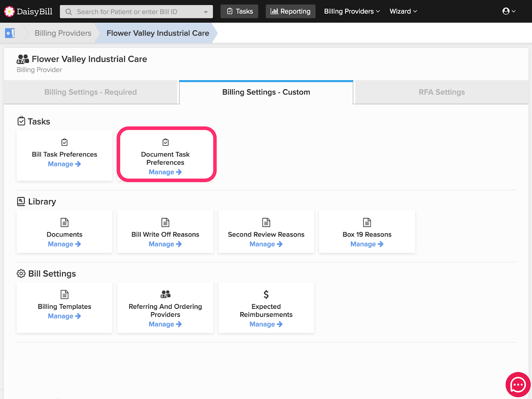Image resolution: width=532 pixels, height=399 pixels.
Task: Click the Billing Provider subtitle text
Action: (39, 70)
